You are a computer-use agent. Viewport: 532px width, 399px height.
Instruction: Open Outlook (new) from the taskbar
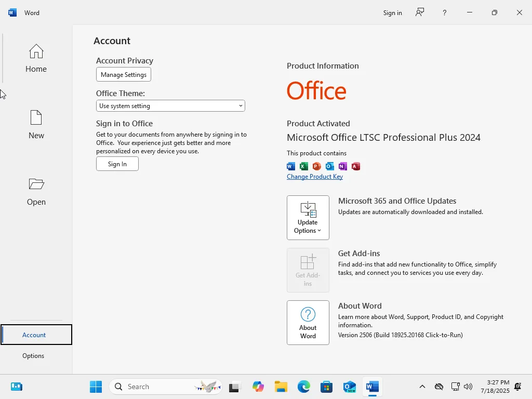350,387
